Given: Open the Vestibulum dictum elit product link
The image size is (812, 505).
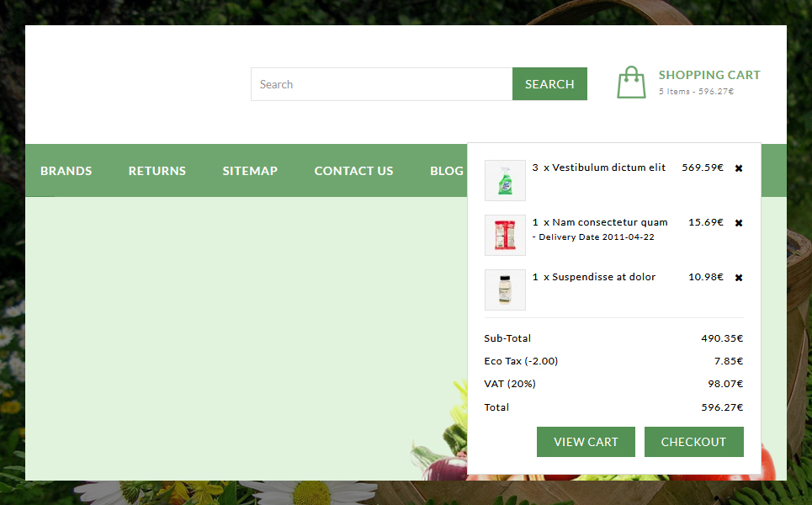Looking at the screenshot, I should (608, 167).
